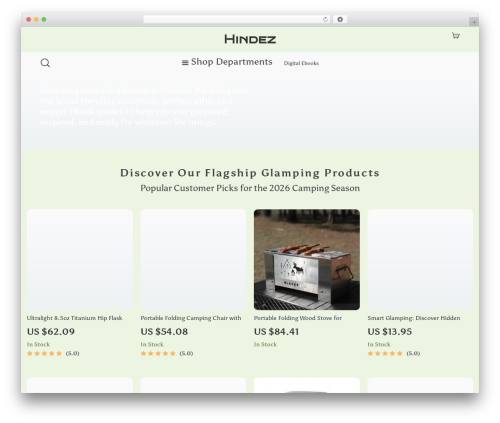Open the Shop Departments menu
The image size is (500, 423).
[231, 62]
